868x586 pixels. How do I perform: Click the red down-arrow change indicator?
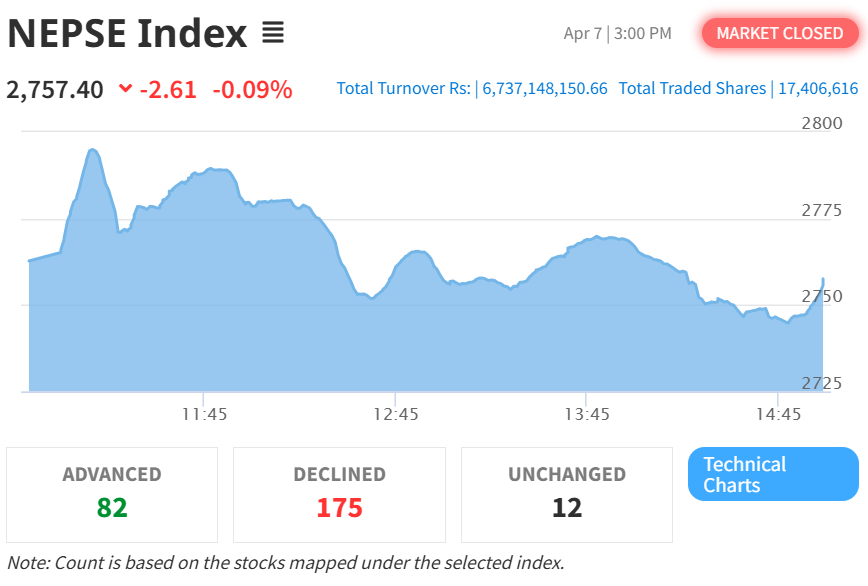[x=125, y=89]
